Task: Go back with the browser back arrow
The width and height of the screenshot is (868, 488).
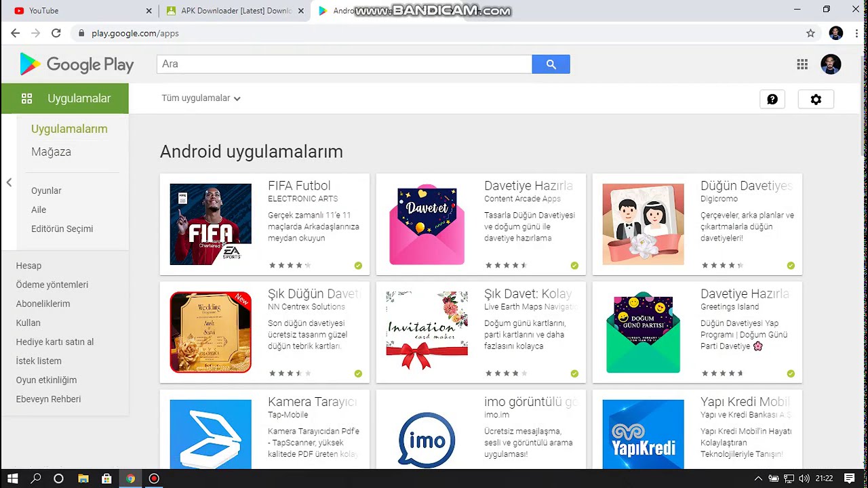Action: point(16,33)
